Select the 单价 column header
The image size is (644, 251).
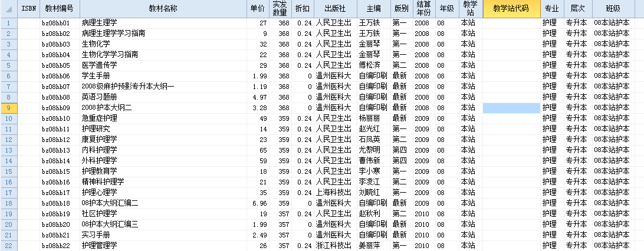[x=258, y=9]
